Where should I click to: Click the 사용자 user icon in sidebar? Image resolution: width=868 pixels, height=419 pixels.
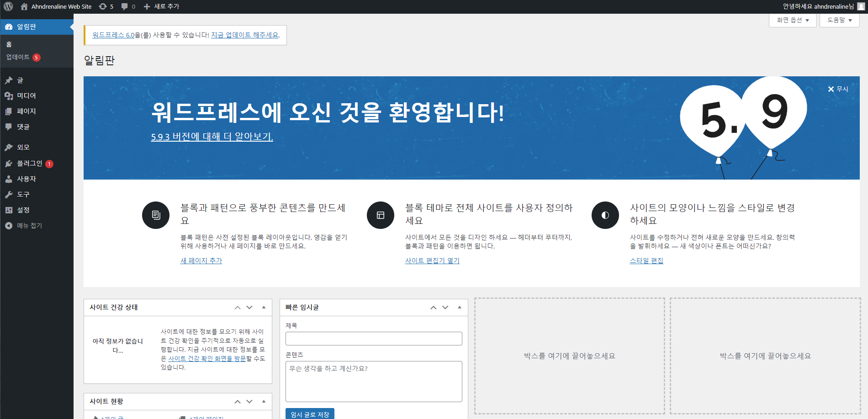coord(9,179)
